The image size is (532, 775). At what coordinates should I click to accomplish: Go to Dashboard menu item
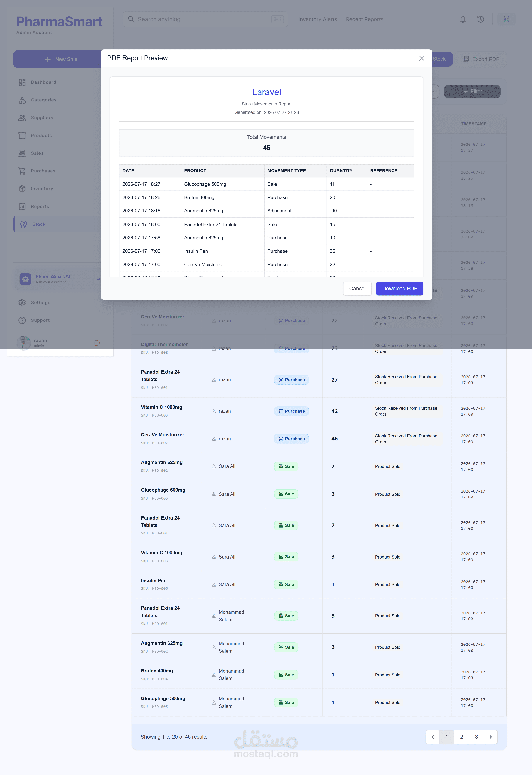[44, 82]
